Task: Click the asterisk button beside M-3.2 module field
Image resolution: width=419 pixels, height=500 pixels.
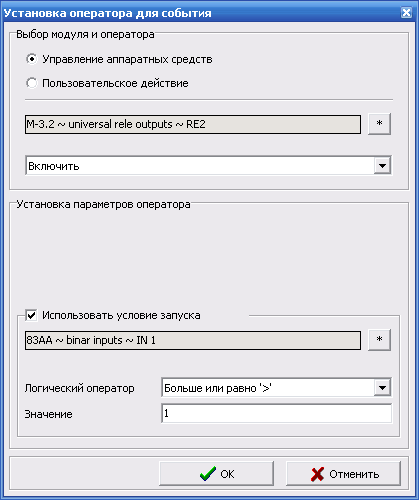Action: tap(379, 124)
